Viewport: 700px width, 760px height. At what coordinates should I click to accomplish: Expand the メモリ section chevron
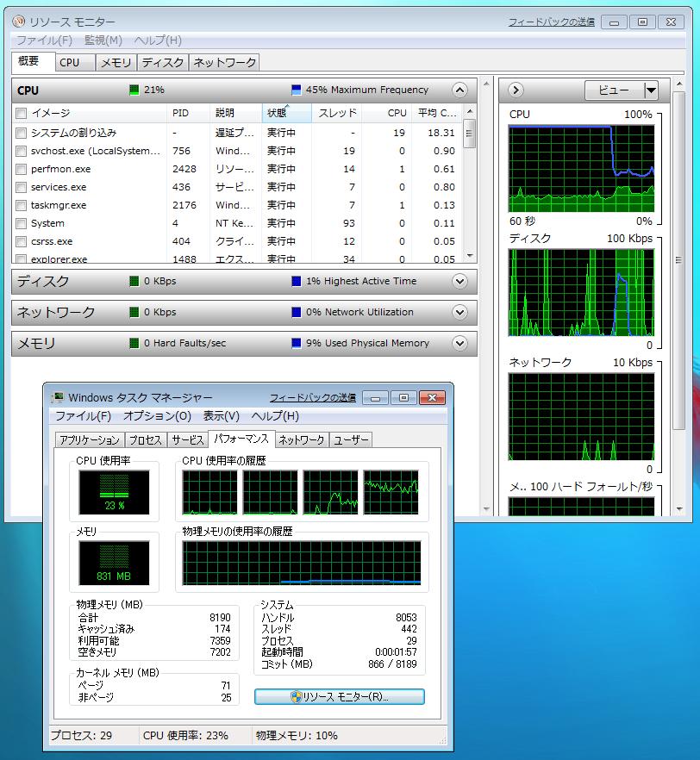tap(459, 343)
